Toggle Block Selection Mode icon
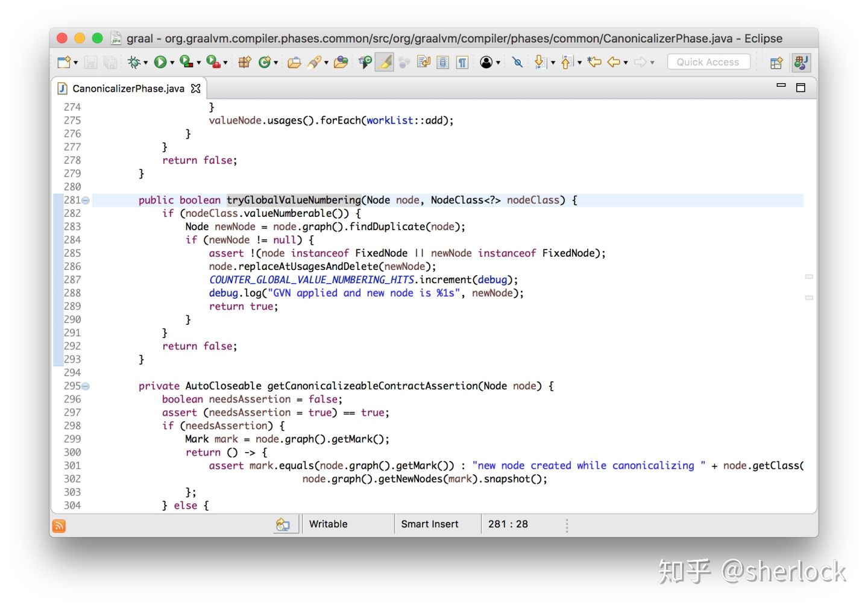The height and width of the screenshot is (608, 868). coord(443,62)
